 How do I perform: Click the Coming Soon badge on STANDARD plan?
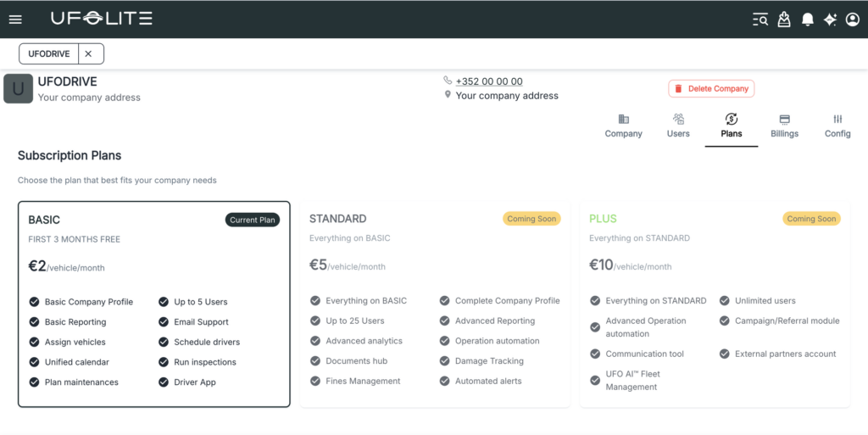531,219
